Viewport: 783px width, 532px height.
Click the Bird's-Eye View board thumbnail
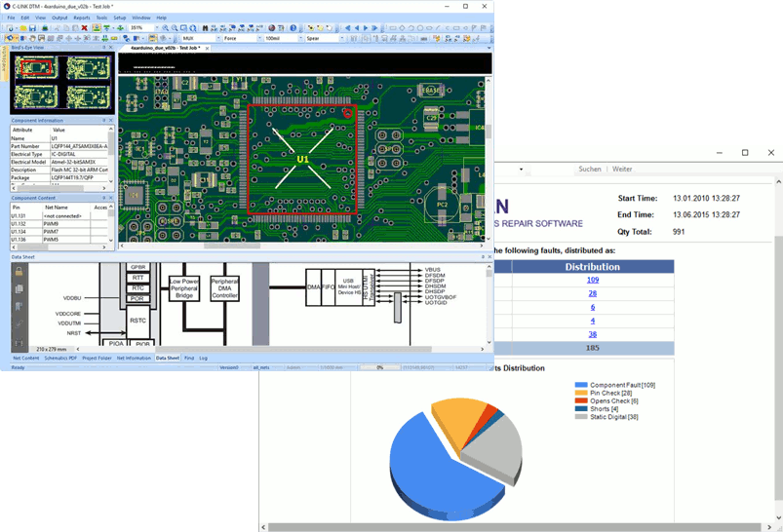point(62,83)
